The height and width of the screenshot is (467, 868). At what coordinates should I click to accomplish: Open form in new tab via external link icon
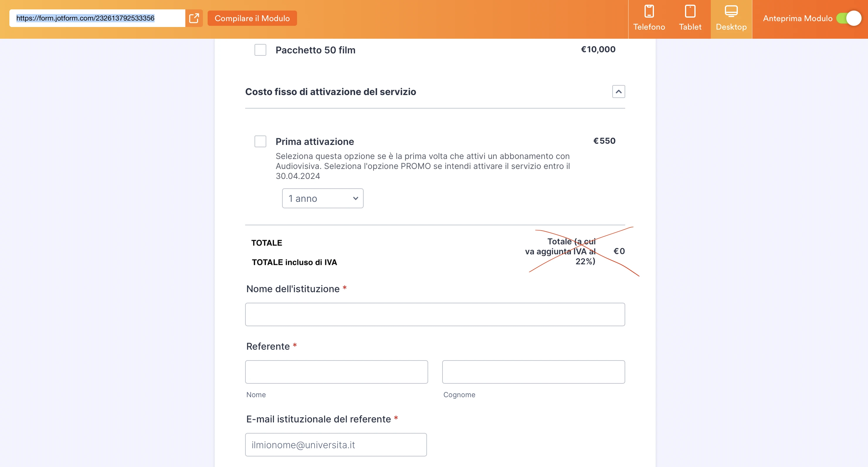pyautogui.click(x=194, y=18)
